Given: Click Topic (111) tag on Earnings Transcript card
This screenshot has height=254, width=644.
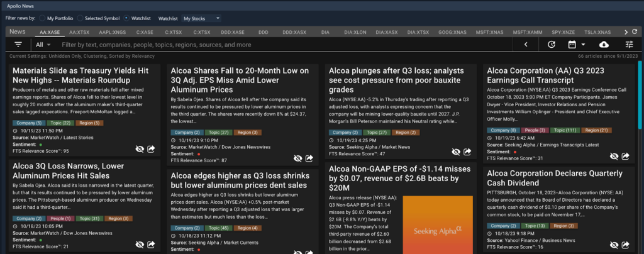Looking at the screenshot, I should [x=565, y=130].
